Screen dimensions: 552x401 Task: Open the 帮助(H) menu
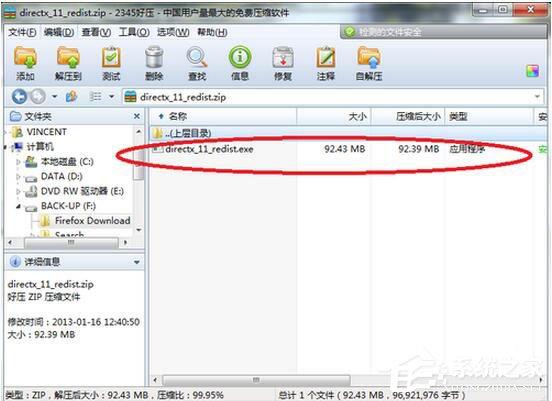point(212,32)
